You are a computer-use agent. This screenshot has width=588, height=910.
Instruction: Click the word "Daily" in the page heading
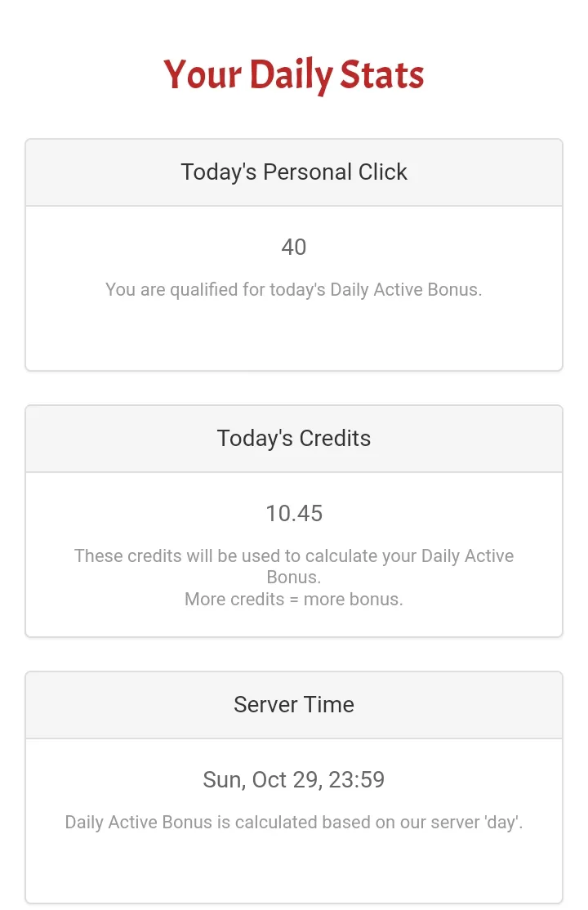click(290, 75)
